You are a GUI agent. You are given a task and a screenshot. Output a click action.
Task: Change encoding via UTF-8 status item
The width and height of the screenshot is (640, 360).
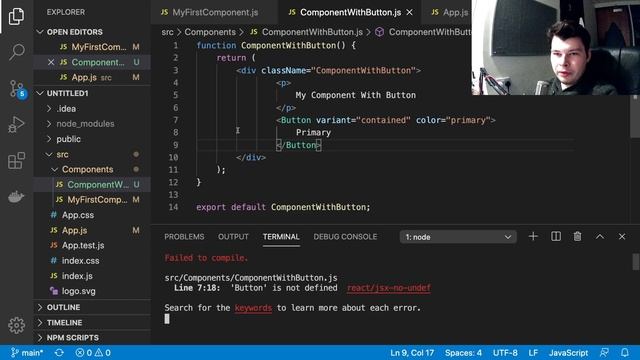[505, 353]
